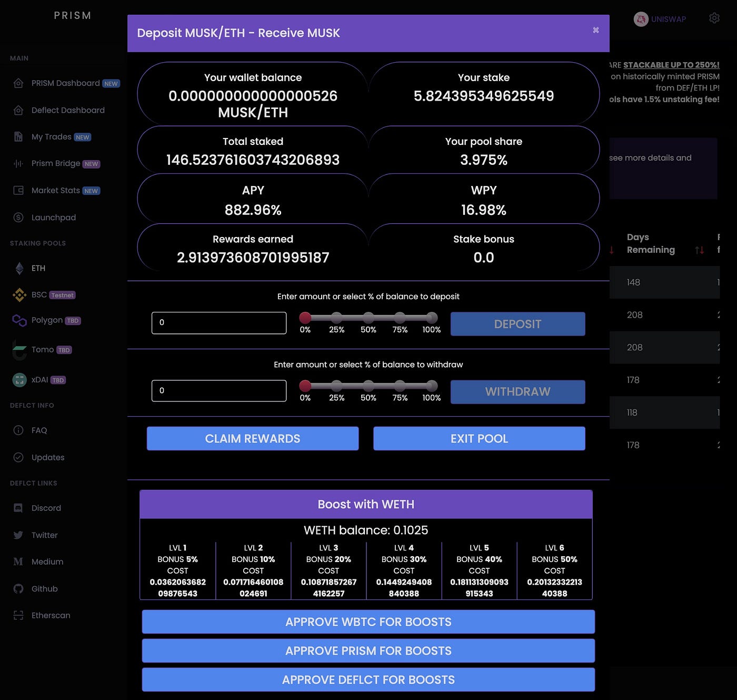The image size is (737, 700).
Task: Select LVL 6 boost with 50% bonus
Action: click(554, 570)
